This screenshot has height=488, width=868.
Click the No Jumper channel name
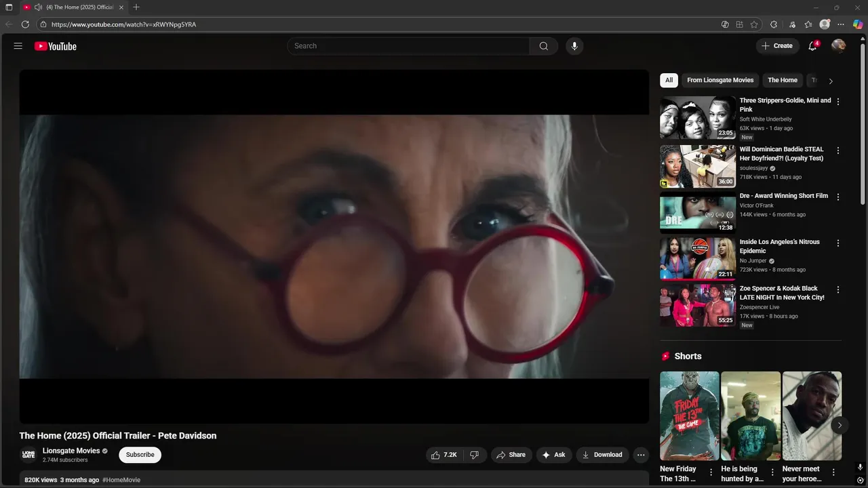[x=753, y=261]
